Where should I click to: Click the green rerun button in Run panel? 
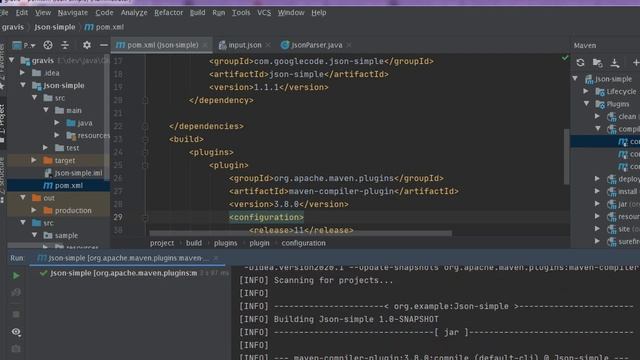point(16,276)
